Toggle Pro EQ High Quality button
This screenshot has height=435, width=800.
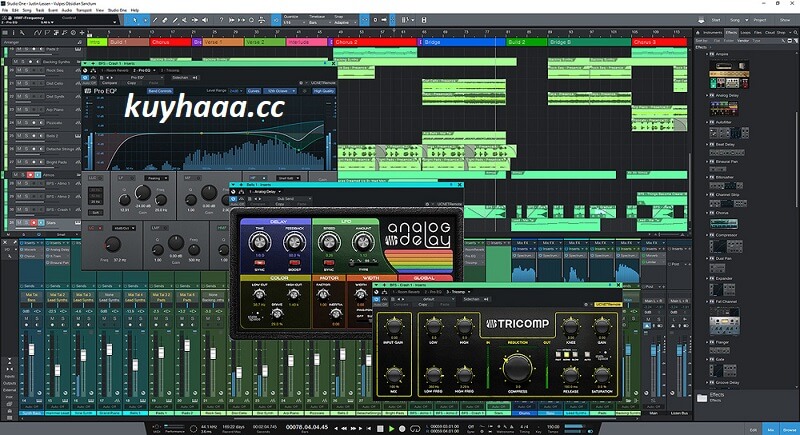[324, 91]
